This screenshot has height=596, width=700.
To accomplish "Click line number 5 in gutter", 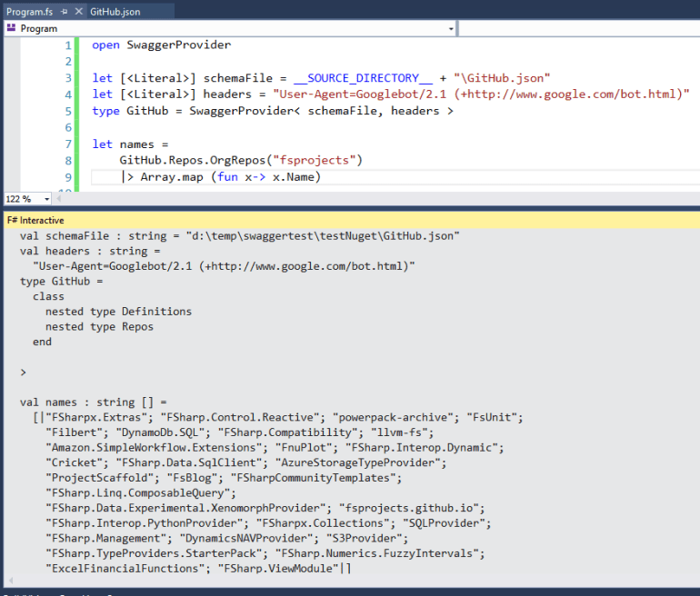I will 68,111.
